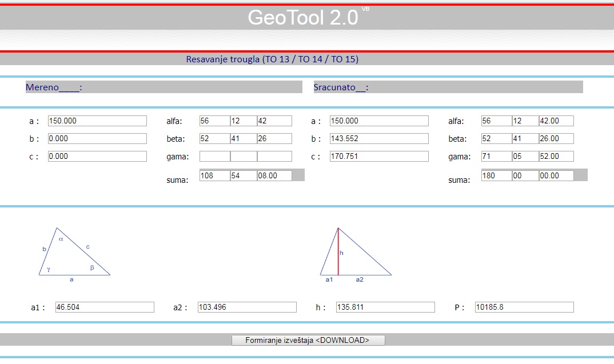This screenshot has height=364, width=614.
Task: Click the measured side a input field
Action: 97,121
